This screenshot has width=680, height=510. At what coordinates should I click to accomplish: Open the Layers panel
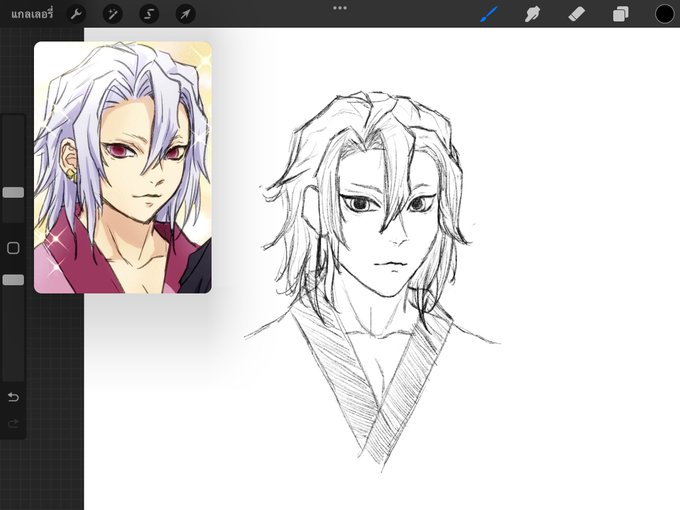tap(621, 14)
